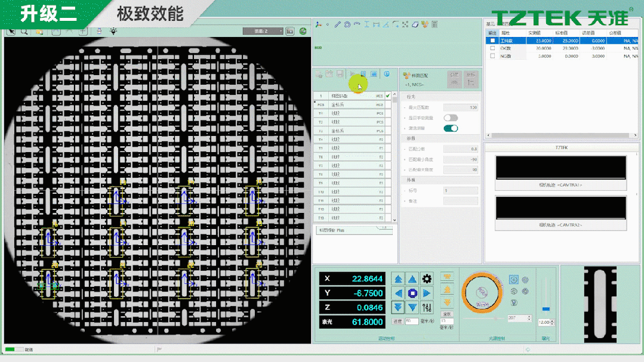
Task: Select the 输出 tab in results table
Action: click(492, 33)
